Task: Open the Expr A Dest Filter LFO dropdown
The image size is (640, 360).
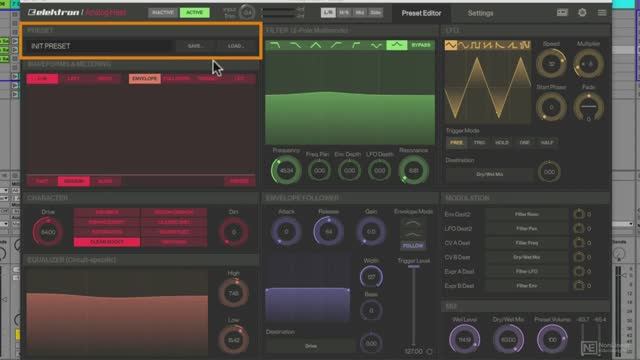Action: [x=527, y=271]
